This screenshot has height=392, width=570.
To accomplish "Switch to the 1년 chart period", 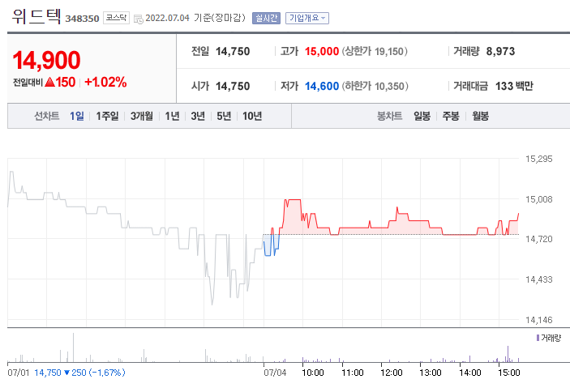I will click(x=172, y=116).
